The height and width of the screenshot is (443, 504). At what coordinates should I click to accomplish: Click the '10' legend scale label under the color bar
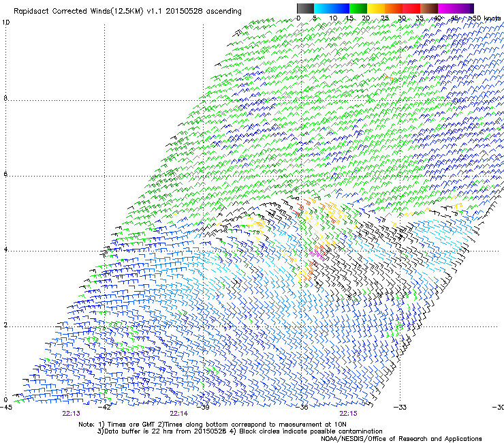point(333,18)
